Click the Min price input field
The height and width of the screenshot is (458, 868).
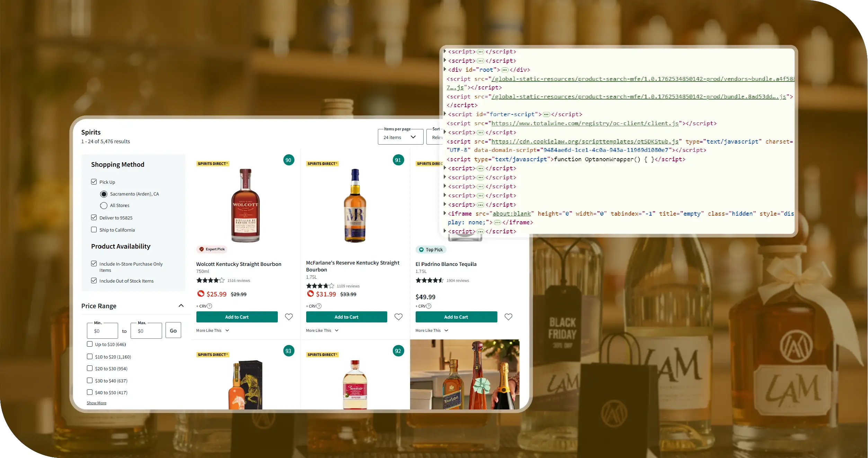coord(102,330)
